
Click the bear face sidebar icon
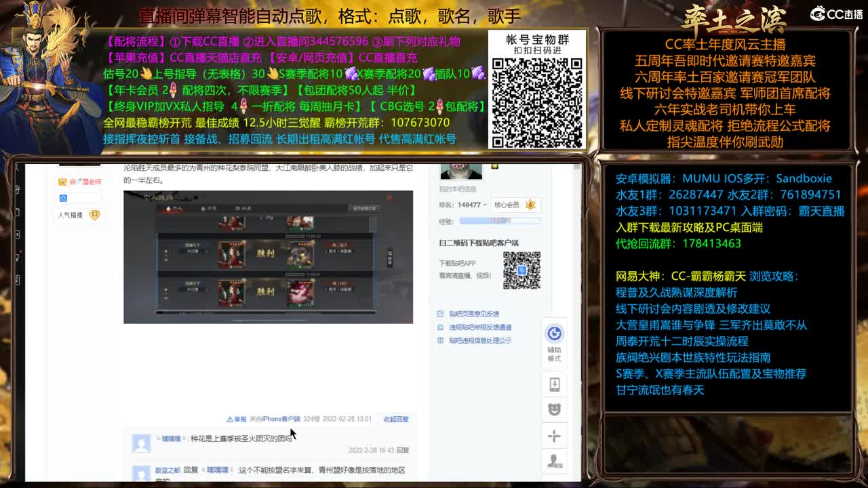pos(554,409)
